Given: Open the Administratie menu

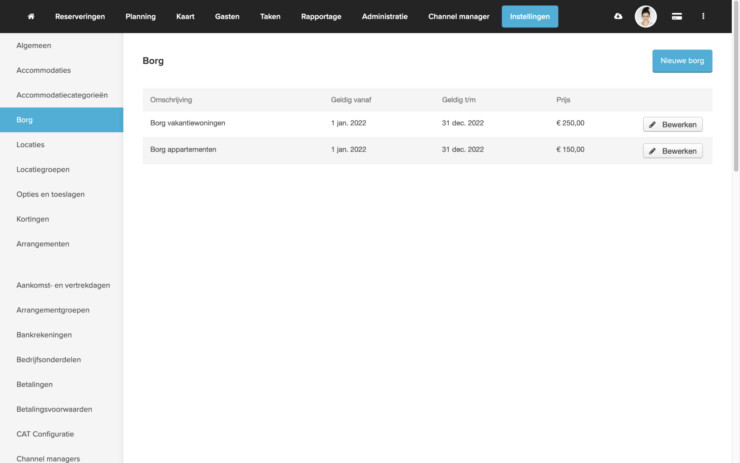Looking at the screenshot, I should click(x=385, y=17).
